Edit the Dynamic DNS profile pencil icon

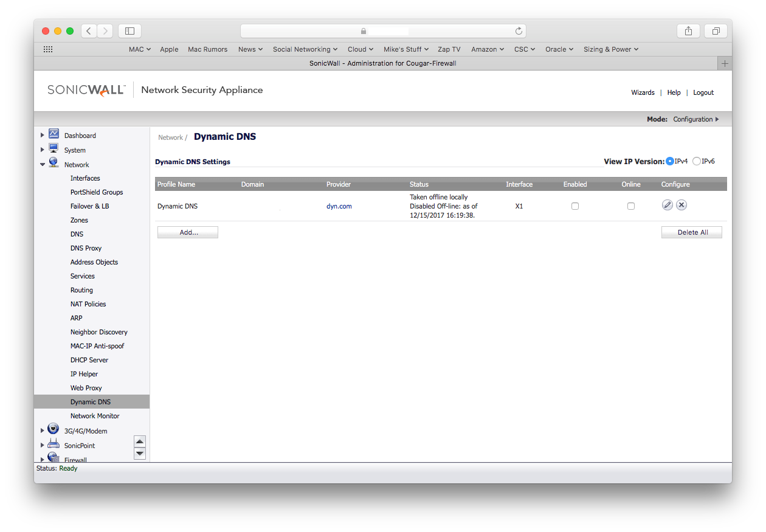[668, 206]
